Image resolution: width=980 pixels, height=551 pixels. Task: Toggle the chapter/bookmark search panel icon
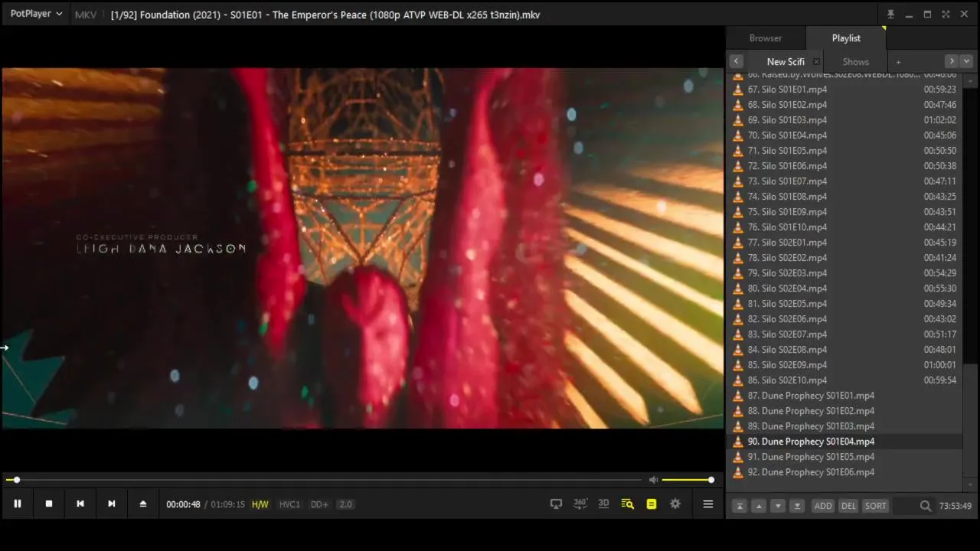point(628,504)
